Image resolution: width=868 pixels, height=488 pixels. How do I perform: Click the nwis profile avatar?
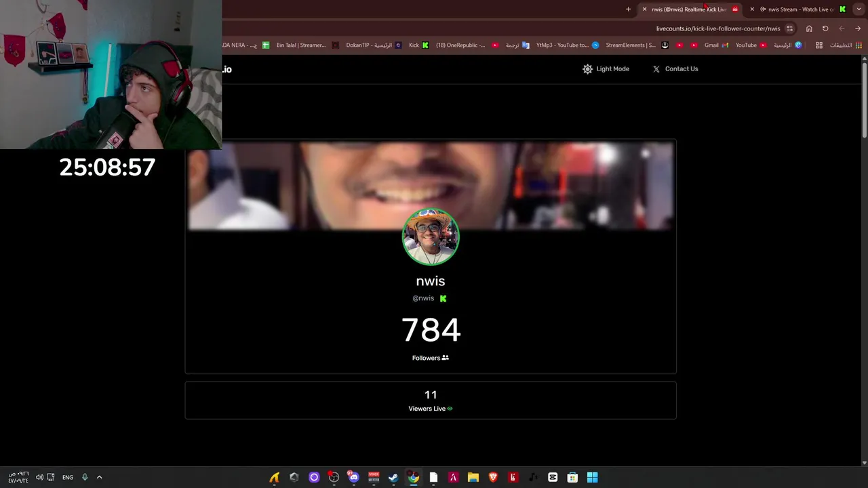[431, 237]
